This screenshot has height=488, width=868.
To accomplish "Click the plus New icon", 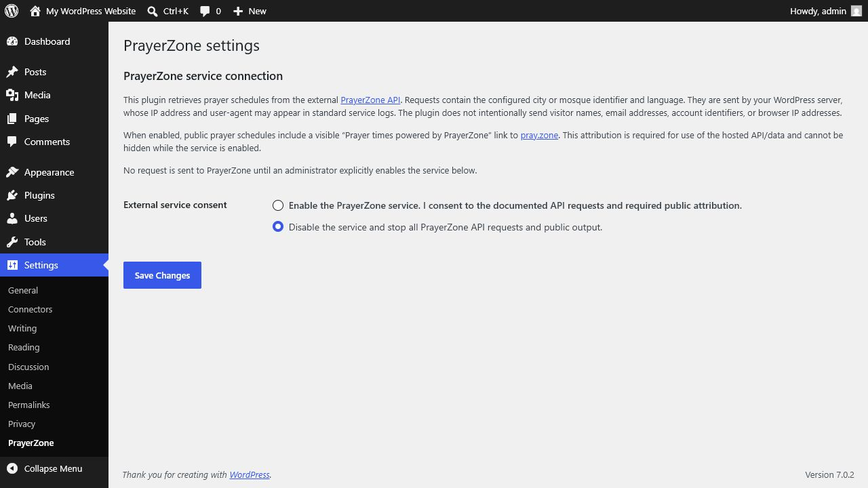I will click(238, 11).
